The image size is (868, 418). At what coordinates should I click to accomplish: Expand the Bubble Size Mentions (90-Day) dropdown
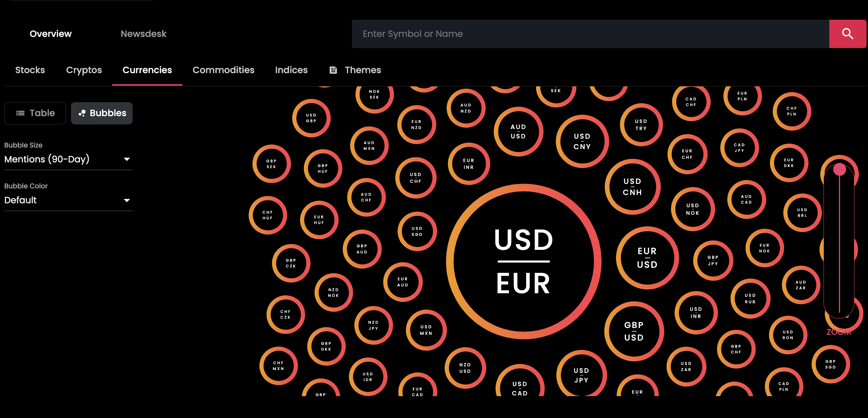pyautogui.click(x=68, y=159)
